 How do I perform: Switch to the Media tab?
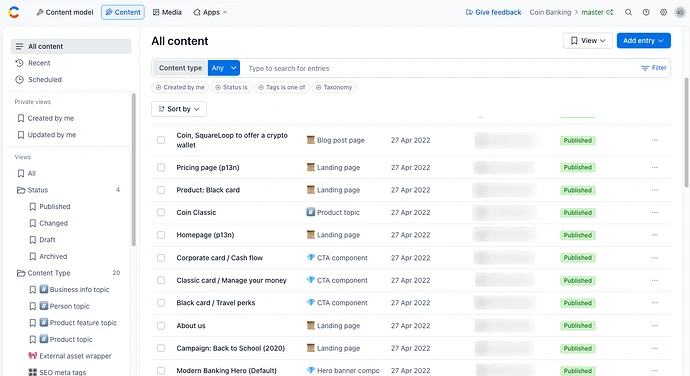pos(167,12)
